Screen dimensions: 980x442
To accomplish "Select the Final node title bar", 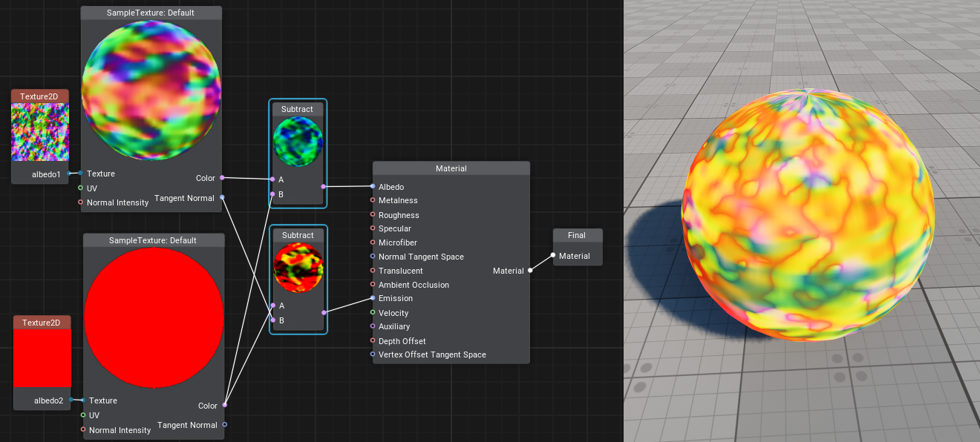I will pyautogui.click(x=577, y=235).
